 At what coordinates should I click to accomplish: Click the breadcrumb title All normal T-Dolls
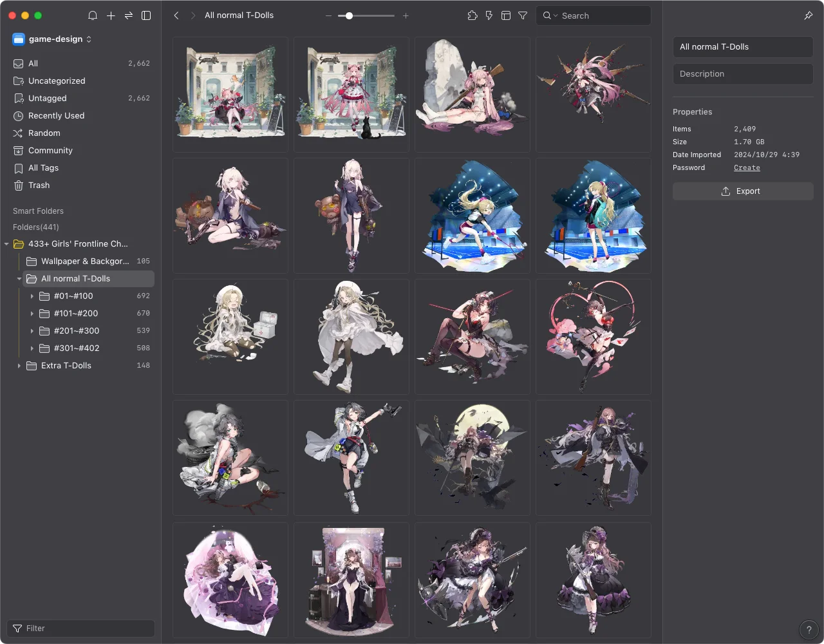(x=239, y=15)
